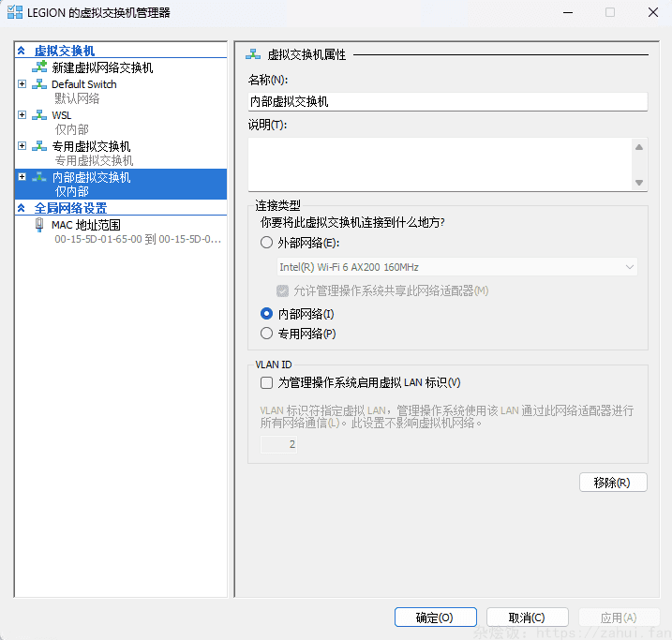Click the 说明 scrollbar down arrow

tap(639, 183)
